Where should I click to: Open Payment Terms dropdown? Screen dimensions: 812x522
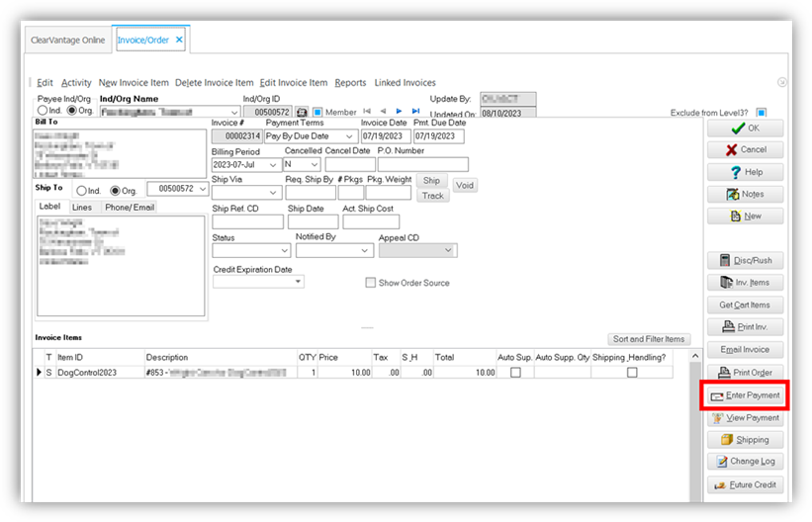[349, 136]
